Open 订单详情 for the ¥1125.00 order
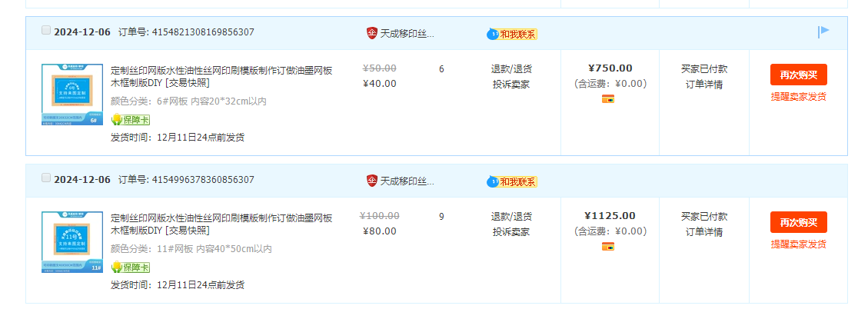The height and width of the screenshot is (309, 868). coord(704,232)
